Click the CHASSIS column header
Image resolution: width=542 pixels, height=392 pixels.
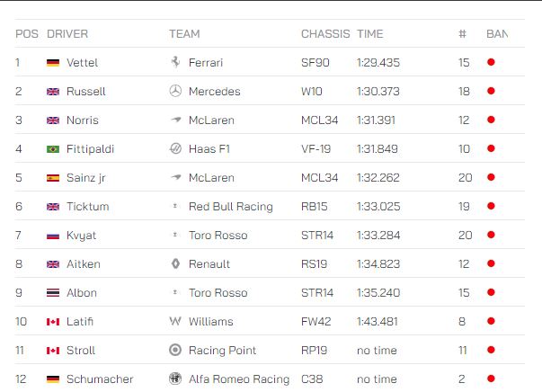tap(325, 34)
